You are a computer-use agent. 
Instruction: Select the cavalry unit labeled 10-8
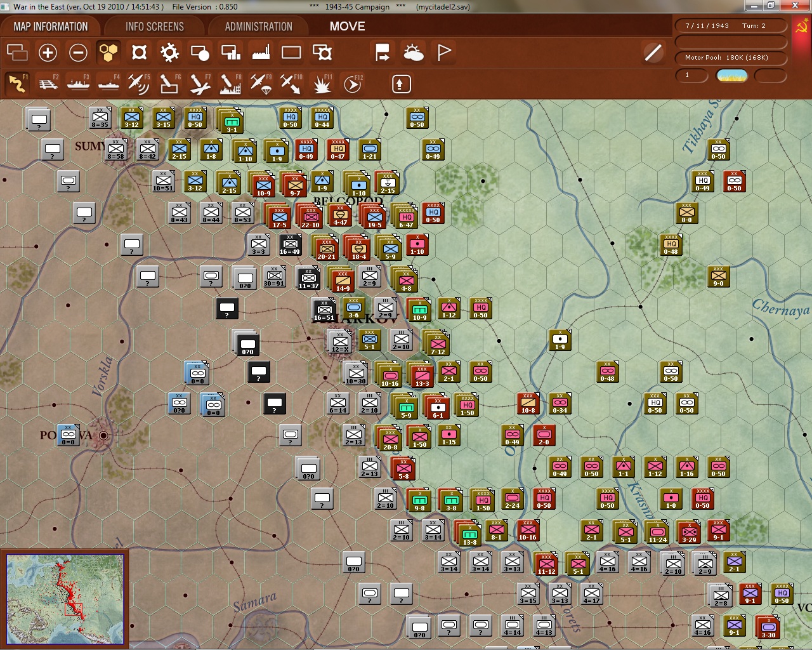pyautogui.click(x=528, y=403)
